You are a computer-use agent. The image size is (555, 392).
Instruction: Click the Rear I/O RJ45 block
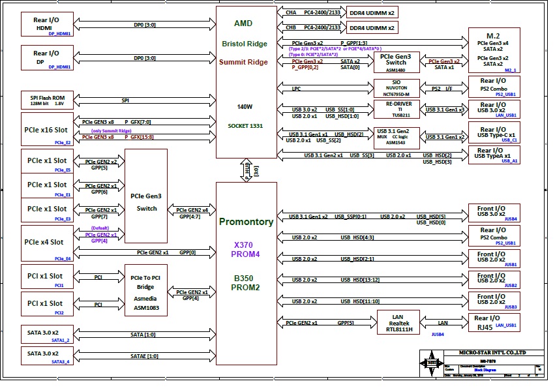click(492, 322)
